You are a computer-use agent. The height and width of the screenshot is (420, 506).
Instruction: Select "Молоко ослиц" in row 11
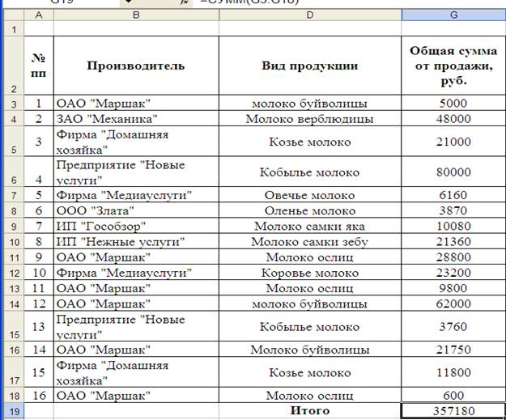310,257
